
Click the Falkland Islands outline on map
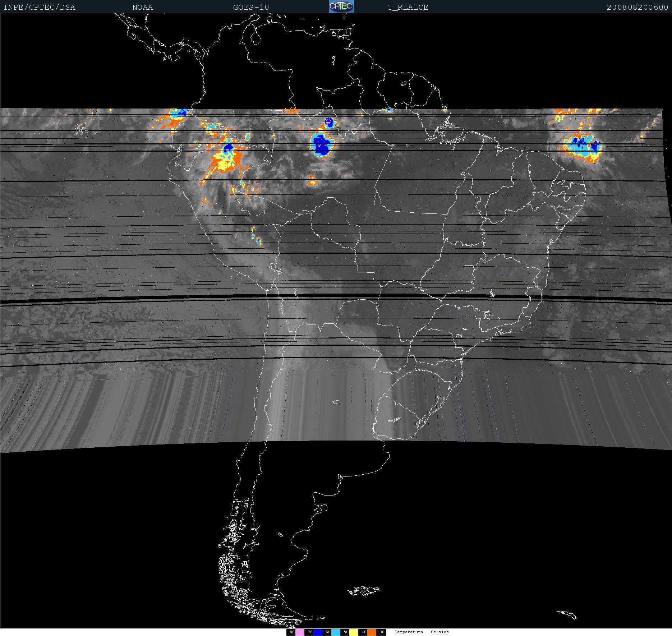(364, 590)
